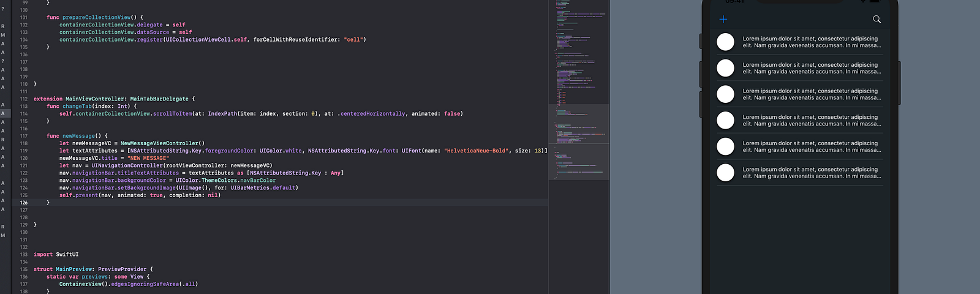980x294 pixels.
Task: Click 'ContainerView().edgesIgnoringSafeArea(.all)' line
Action: coord(129,284)
